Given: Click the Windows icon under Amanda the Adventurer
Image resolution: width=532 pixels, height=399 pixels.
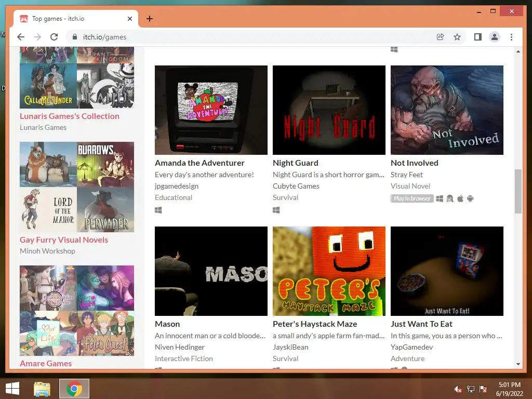Looking at the screenshot, I should point(158,210).
